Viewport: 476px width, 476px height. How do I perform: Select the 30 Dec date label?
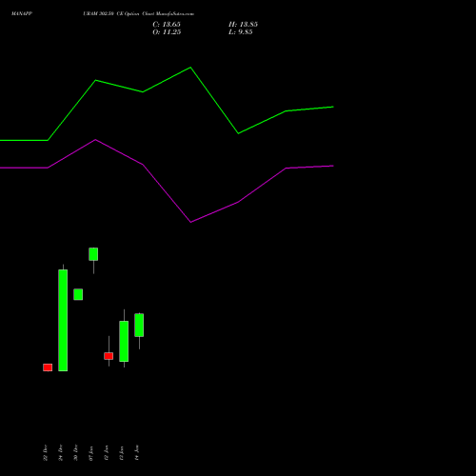[x=75, y=452]
